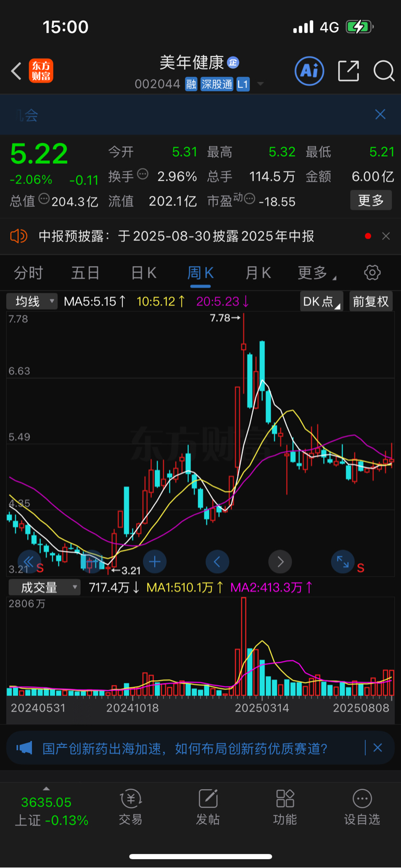Dismiss the 中报预披露 notice

[x=386, y=236]
